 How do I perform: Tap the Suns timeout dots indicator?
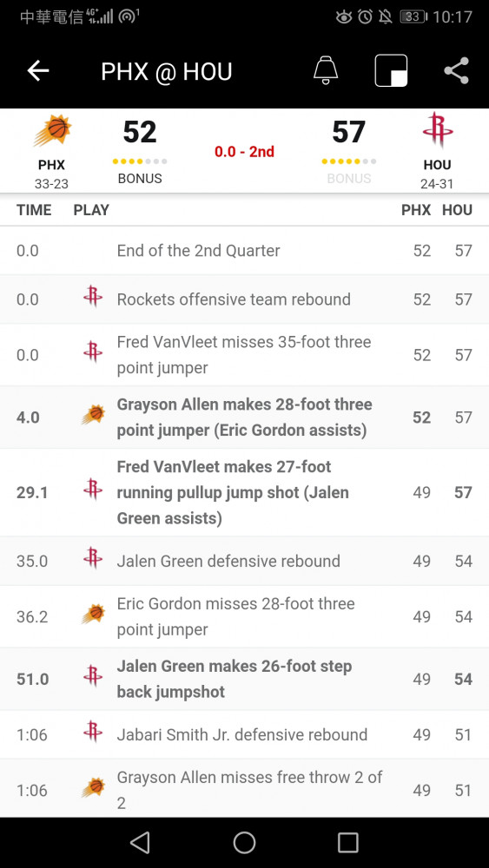pyautogui.click(x=140, y=161)
